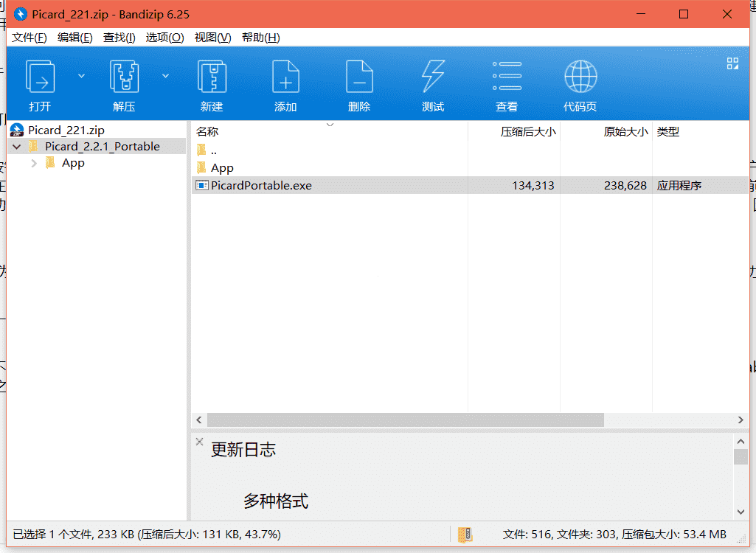Click status text showing 压缩包大小: 53.4 MB
The width and height of the screenshot is (756, 553).
point(674,534)
